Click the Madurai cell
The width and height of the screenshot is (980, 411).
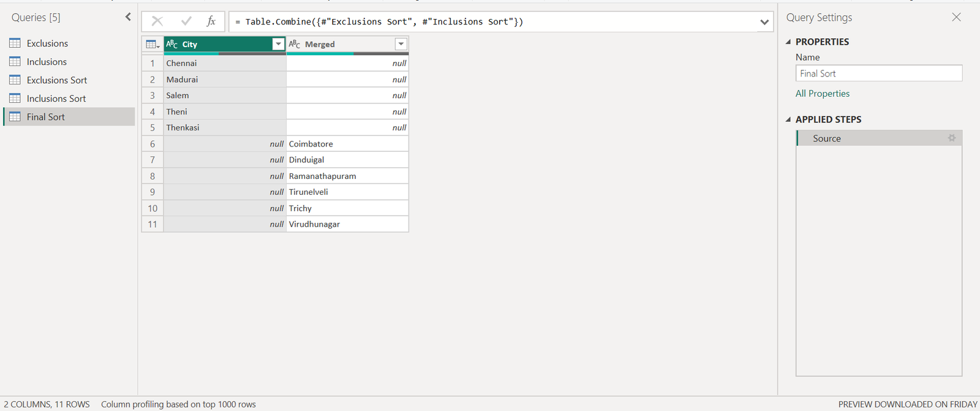click(225, 80)
